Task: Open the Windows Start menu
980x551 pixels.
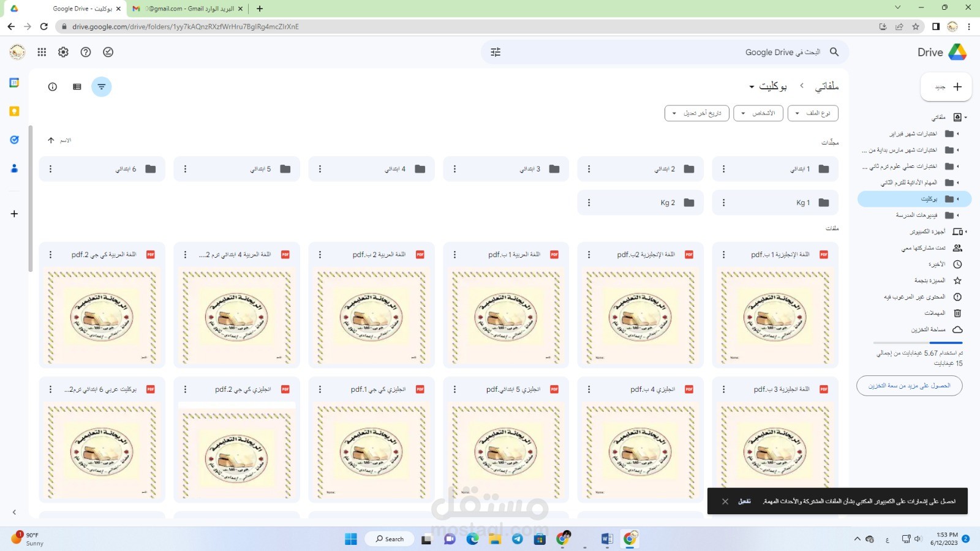Action: 351,539
